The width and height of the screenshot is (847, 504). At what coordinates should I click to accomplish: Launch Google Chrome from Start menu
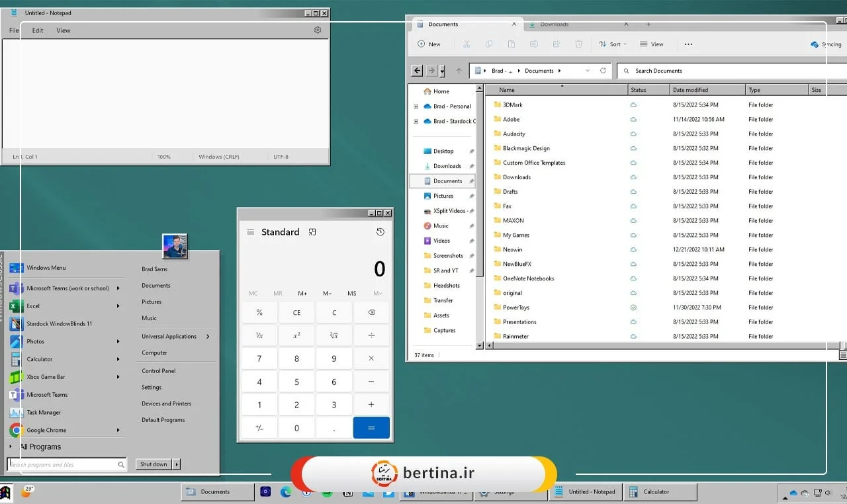46,430
